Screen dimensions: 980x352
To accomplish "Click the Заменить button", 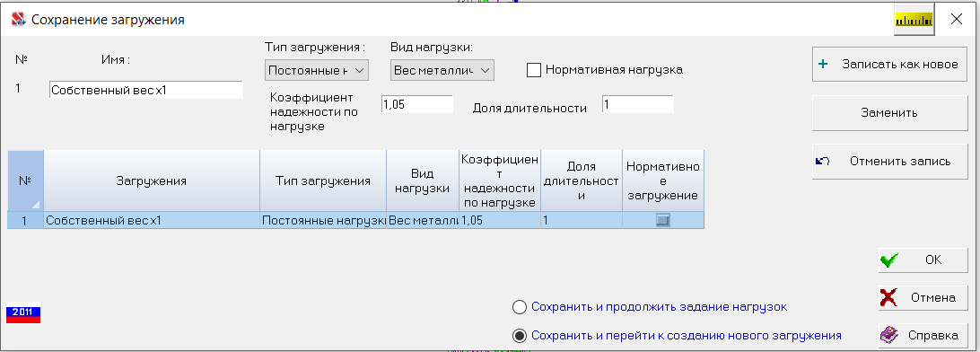I will [x=889, y=113].
